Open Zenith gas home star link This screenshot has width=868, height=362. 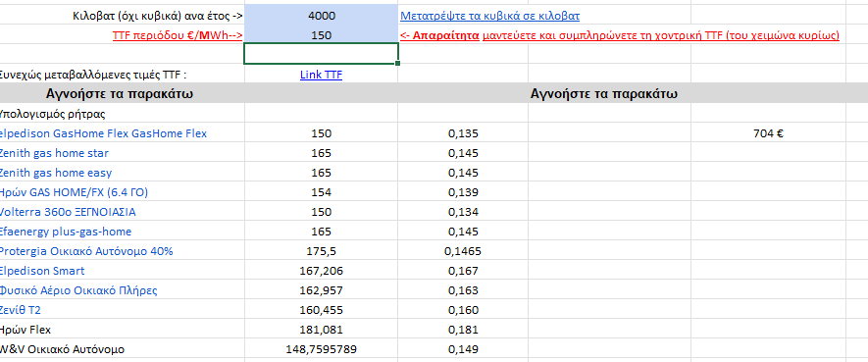pyautogui.click(x=54, y=153)
